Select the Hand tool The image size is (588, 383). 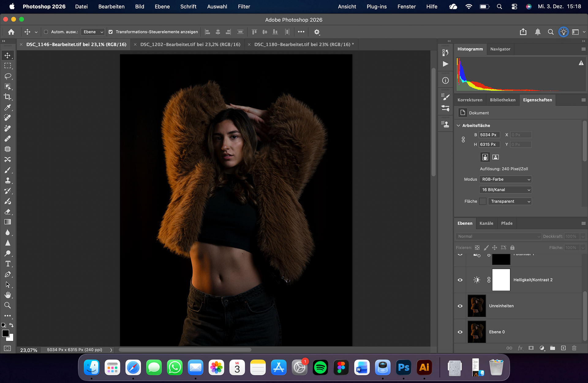click(8, 295)
